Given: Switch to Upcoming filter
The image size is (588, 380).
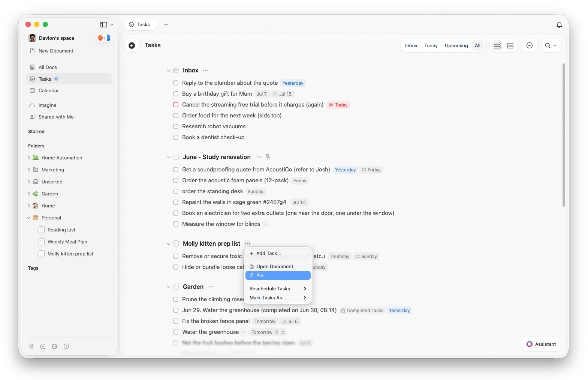Looking at the screenshot, I should (456, 46).
